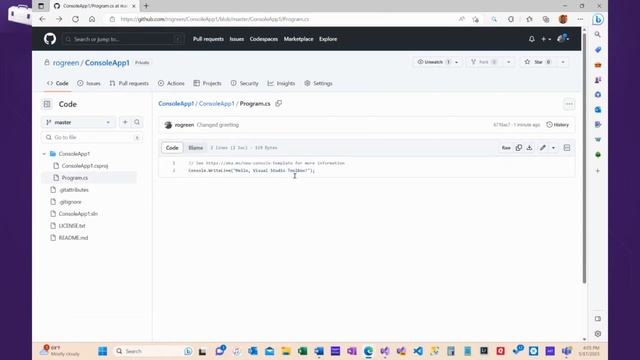This screenshot has height=360, width=640.
Task: Select Program.cs in the file tree
Action: (x=75, y=178)
